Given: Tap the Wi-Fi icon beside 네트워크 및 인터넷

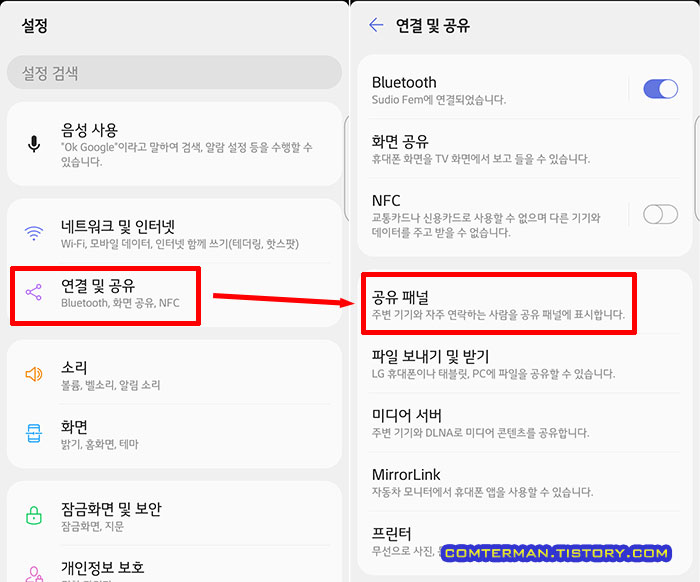Looking at the screenshot, I should click(34, 233).
